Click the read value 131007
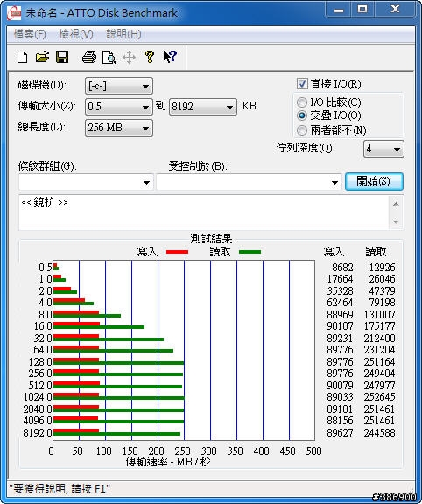Screen dimensions: 422x504 [x=380, y=315]
